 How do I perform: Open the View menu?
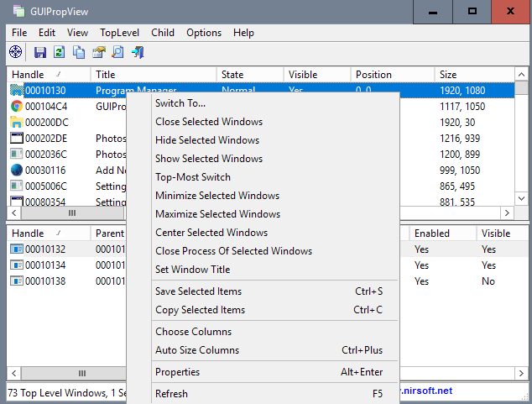click(x=77, y=33)
